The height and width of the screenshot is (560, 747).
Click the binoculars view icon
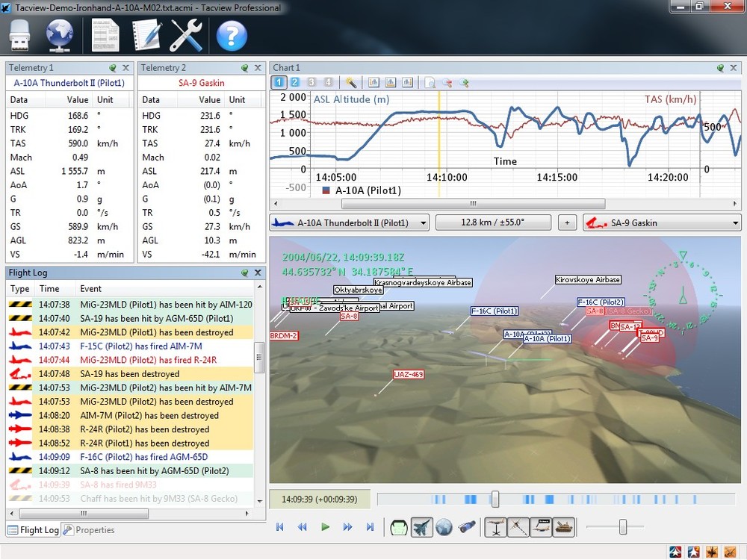tap(467, 527)
